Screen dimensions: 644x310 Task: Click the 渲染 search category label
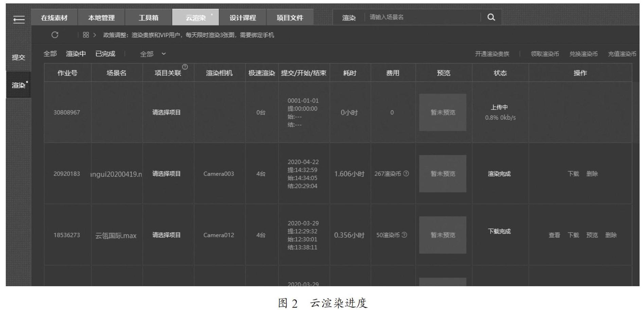pyautogui.click(x=349, y=18)
